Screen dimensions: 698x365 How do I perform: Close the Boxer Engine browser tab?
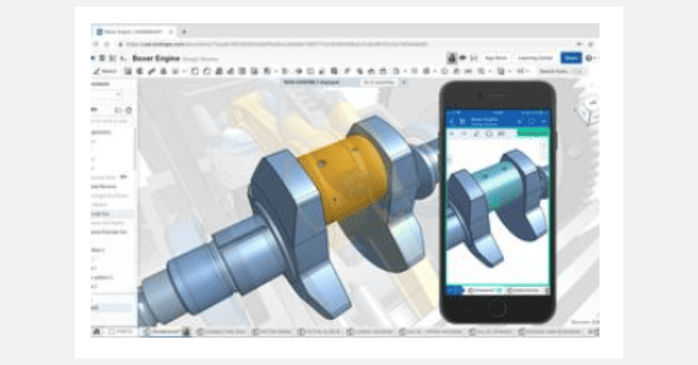point(171,32)
